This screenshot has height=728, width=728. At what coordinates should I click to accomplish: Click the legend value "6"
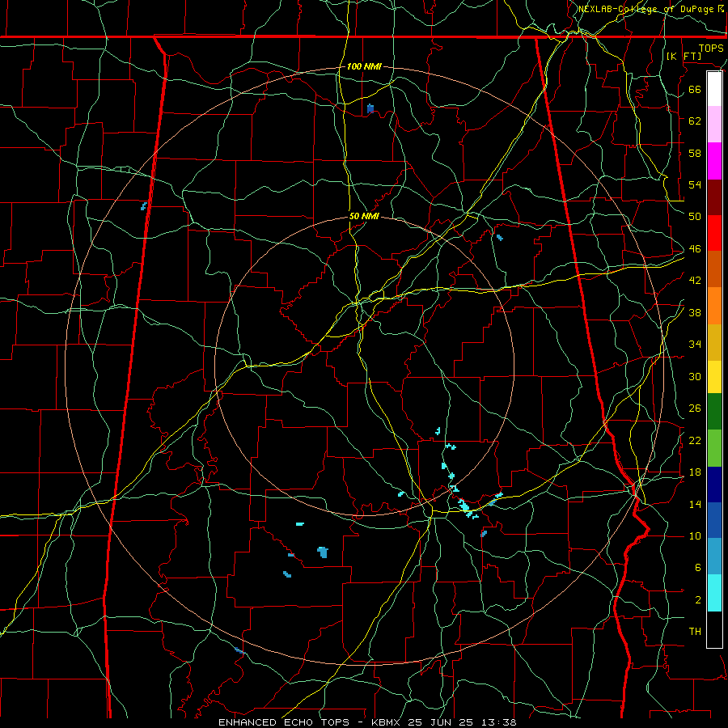click(697, 567)
